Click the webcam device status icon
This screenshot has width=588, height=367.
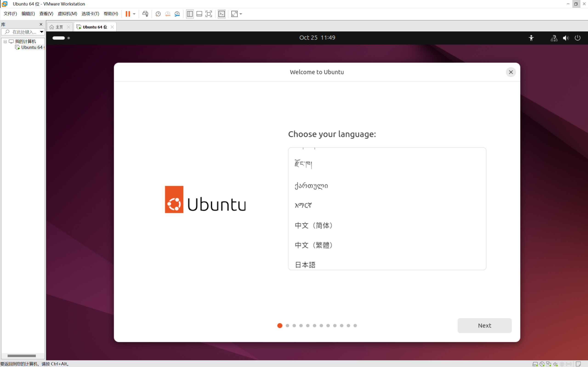[562, 364]
